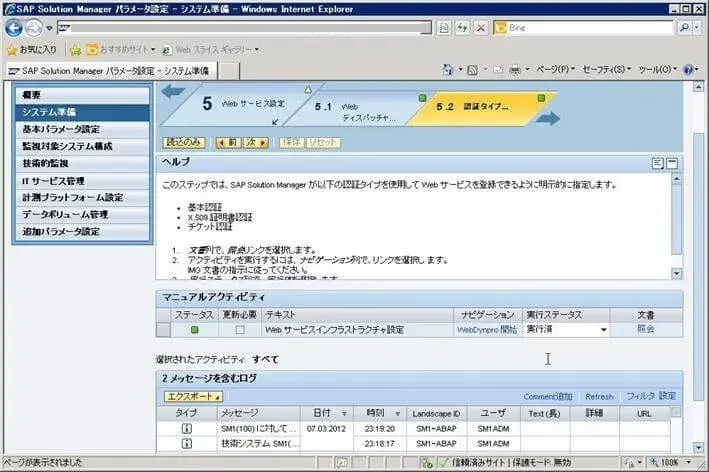Select the SAP Solution Manager browser tab
The image size is (709, 472).
click(111, 71)
